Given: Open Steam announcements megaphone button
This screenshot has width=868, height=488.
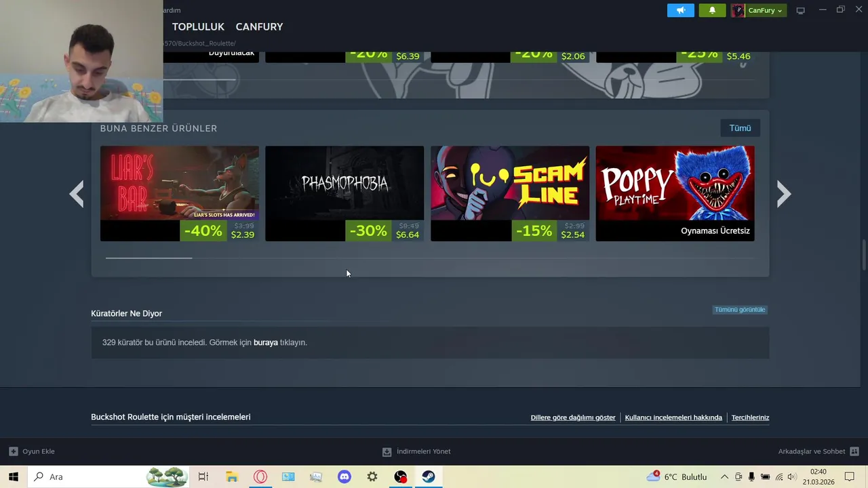Looking at the screenshot, I should tap(680, 10).
